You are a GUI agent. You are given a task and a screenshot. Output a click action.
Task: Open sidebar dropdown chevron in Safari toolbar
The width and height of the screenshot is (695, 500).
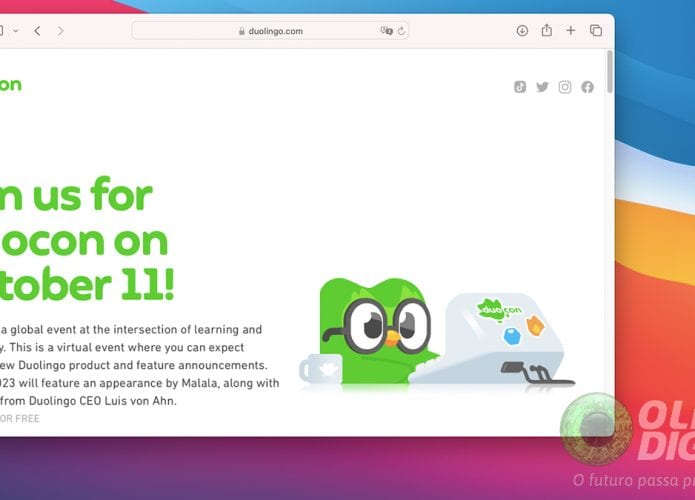coord(16,31)
